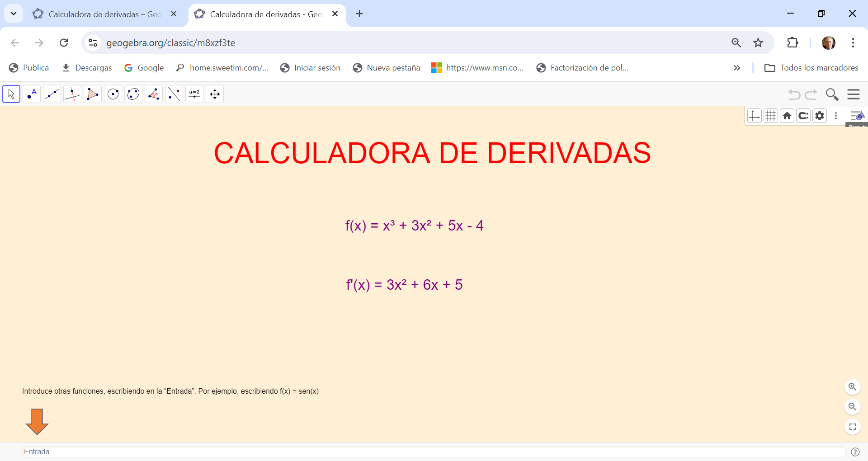
Task: Select the Point tool
Action: 32,94
